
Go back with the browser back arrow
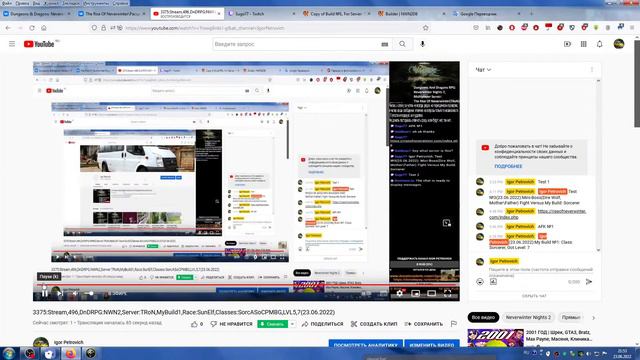pyautogui.click(x=8, y=28)
